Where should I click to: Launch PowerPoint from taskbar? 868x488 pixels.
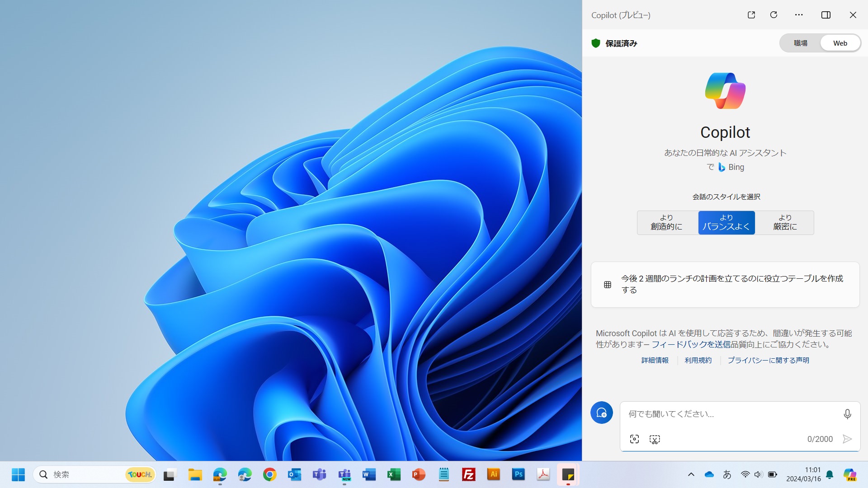tap(419, 474)
